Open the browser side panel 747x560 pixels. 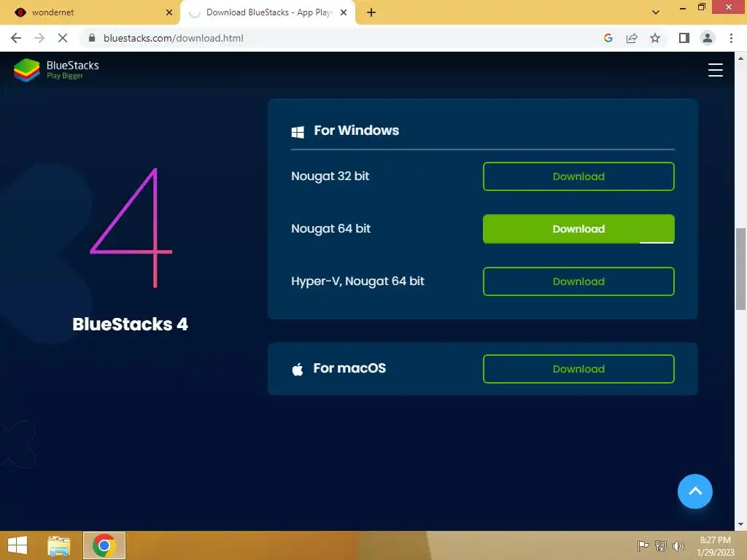point(684,38)
